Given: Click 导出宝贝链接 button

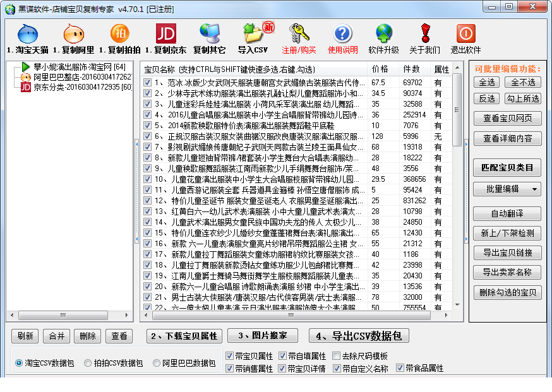Looking at the screenshot, I should (507, 252).
